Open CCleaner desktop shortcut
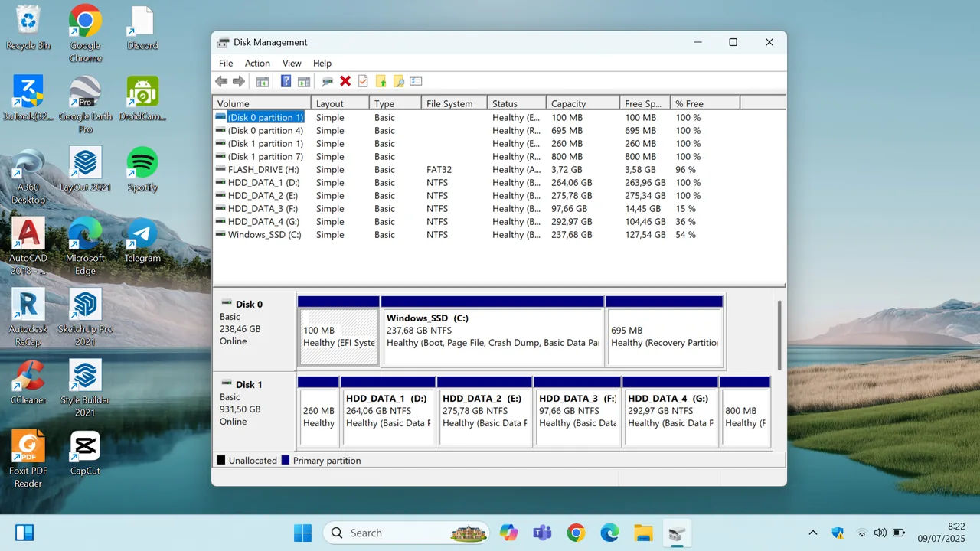Viewport: 980px width, 551px height. [28, 383]
